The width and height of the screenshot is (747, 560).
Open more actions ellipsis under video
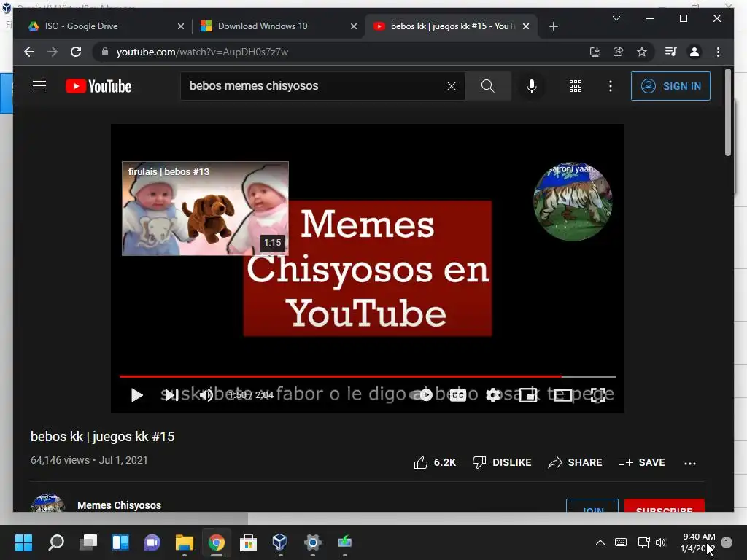tap(690, 463)
